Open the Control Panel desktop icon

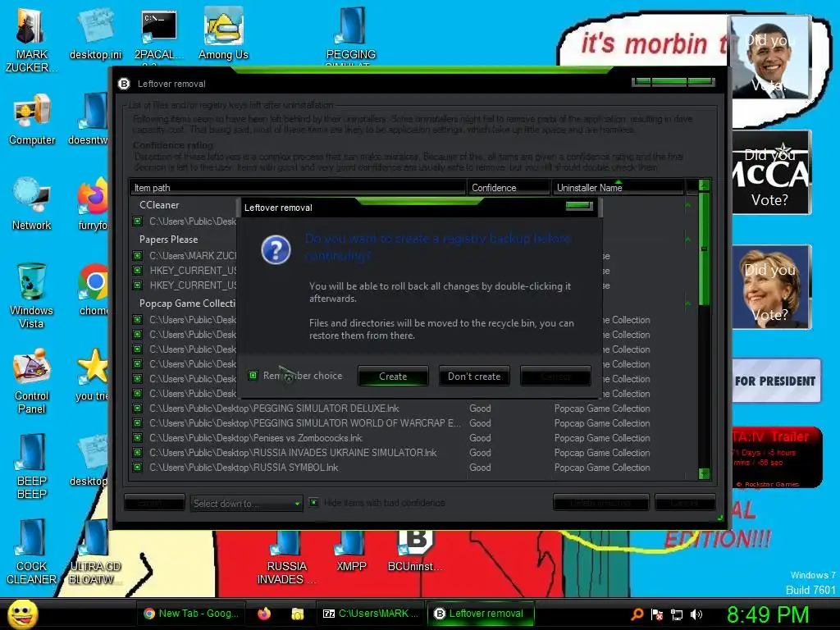click(31, 381)
